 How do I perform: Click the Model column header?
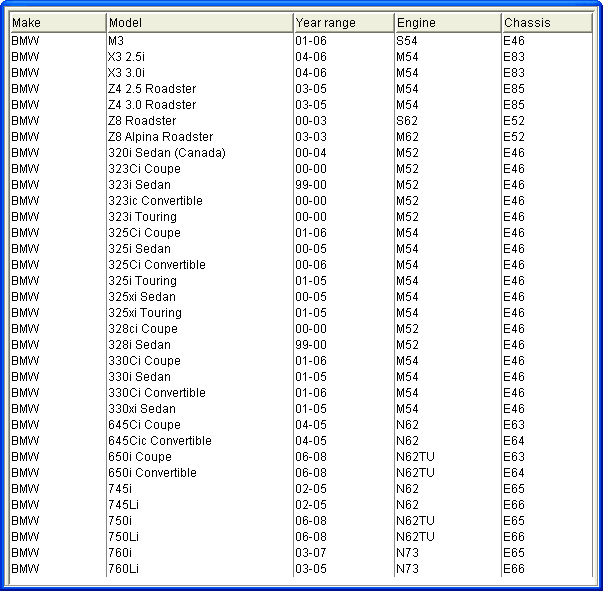[x=199, y=23]
